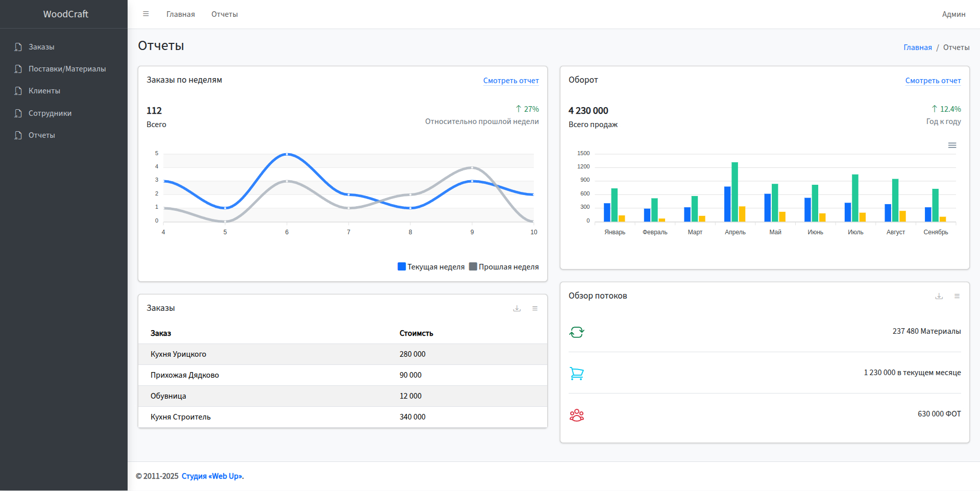Download the Заказы table data
This screenshot has height=491, width=980.
tap(517, 308)
